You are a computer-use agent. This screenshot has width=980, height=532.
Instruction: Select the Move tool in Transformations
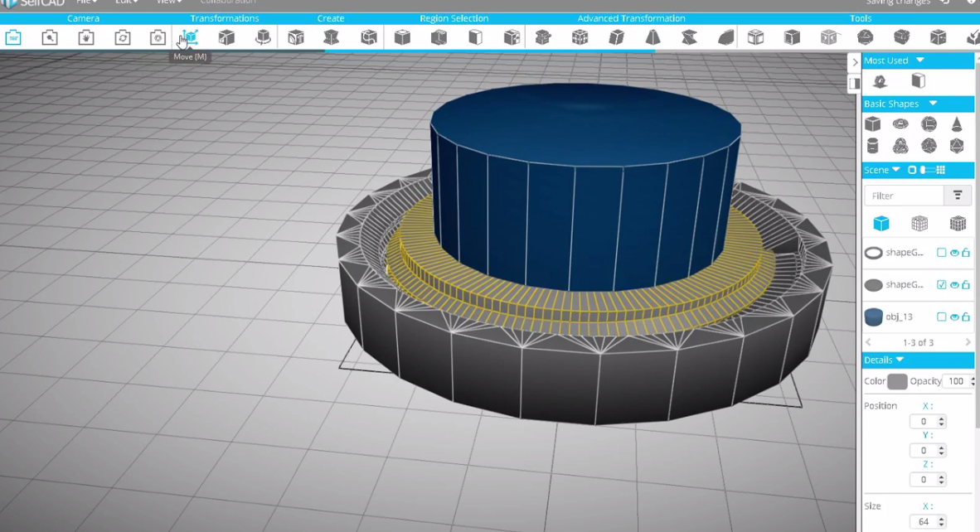pyautogui.click(x=189, y=37)
